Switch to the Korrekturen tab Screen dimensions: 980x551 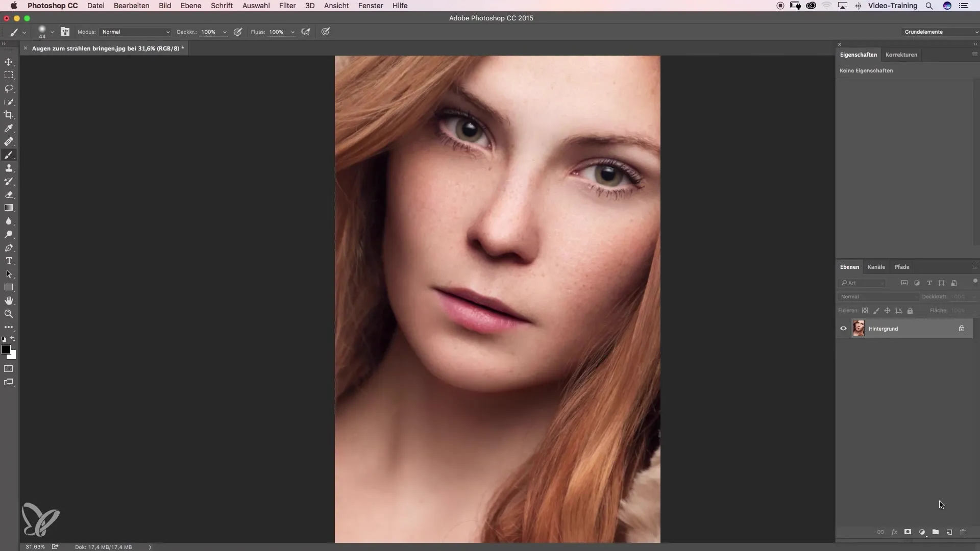[901, 55]
